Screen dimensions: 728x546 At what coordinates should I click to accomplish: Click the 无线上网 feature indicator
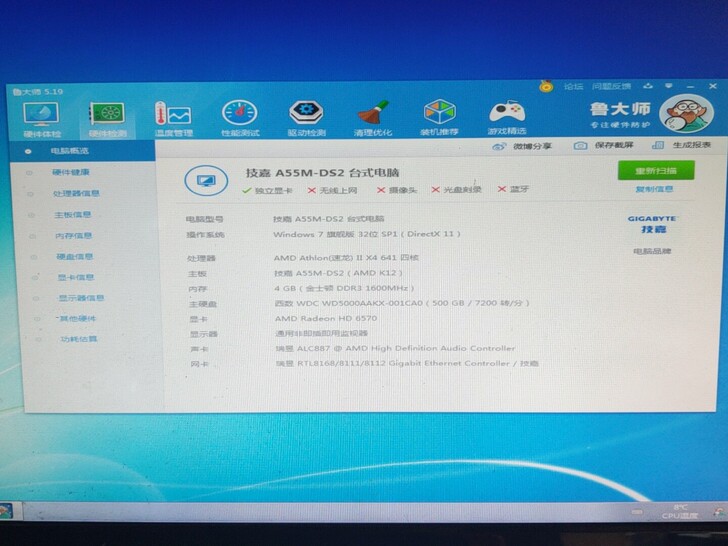332,190
